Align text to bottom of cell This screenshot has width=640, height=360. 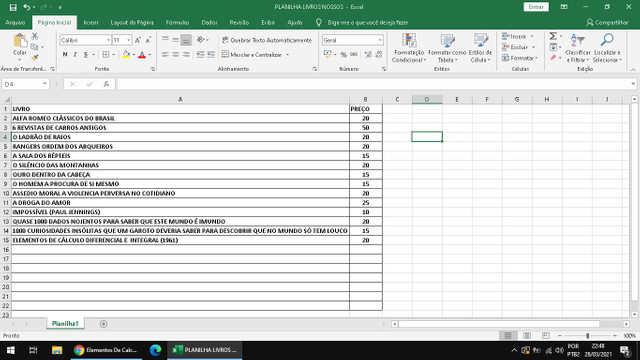pos(186,40)
